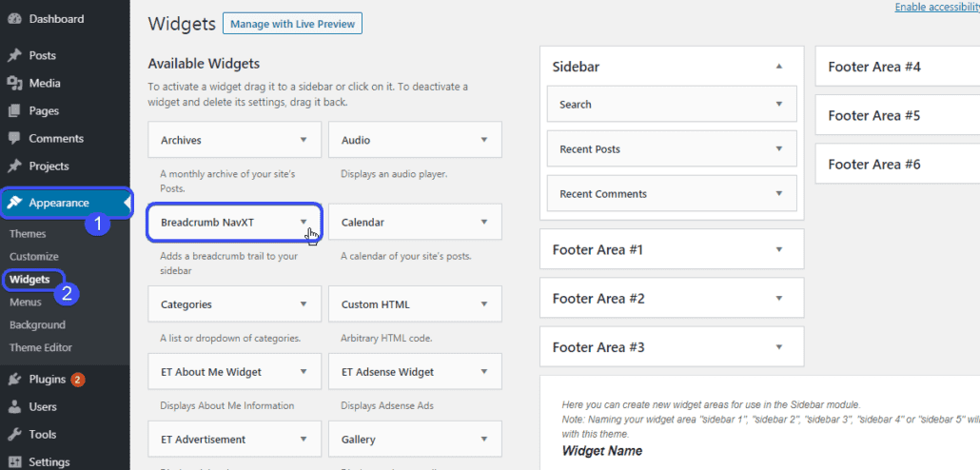
Task: Expand the Categories widget arrow
Action: (304, 304)
